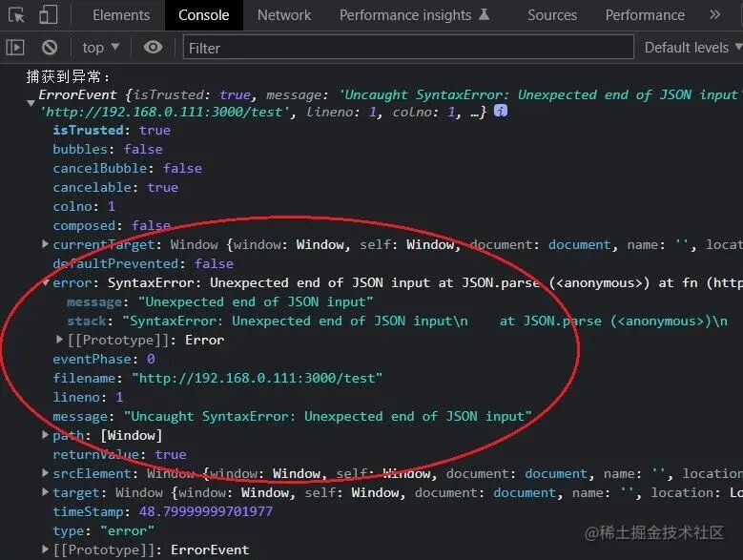Viewport: 743px width, 560px height.
Task: Open the Default levels dropdown
Action: tap(692, 48)
